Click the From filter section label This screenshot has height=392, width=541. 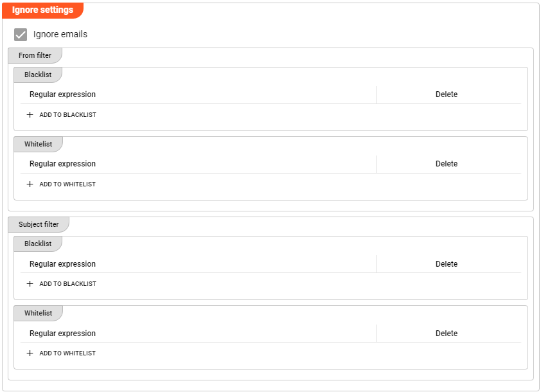pyautogui.click(x=35, y=56)
